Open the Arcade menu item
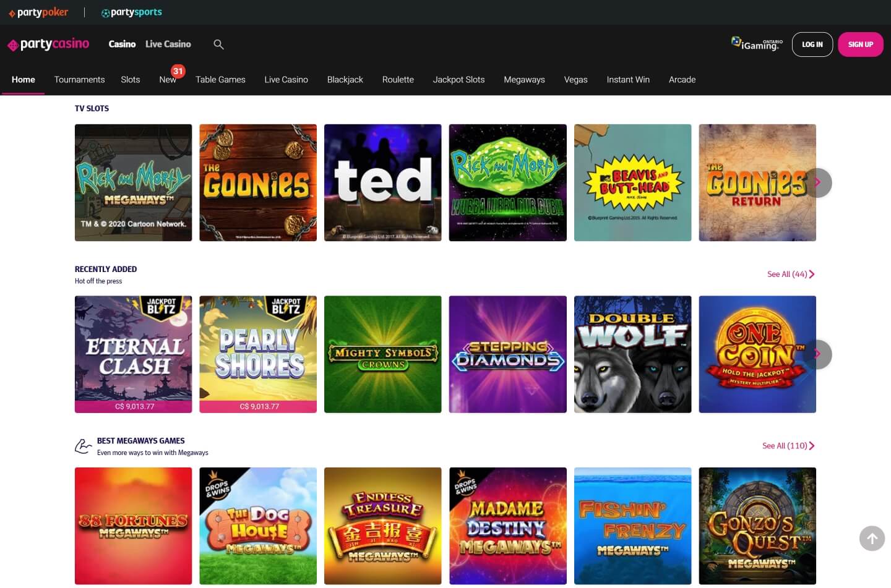The image size is (891, 588). pos(682,80)
